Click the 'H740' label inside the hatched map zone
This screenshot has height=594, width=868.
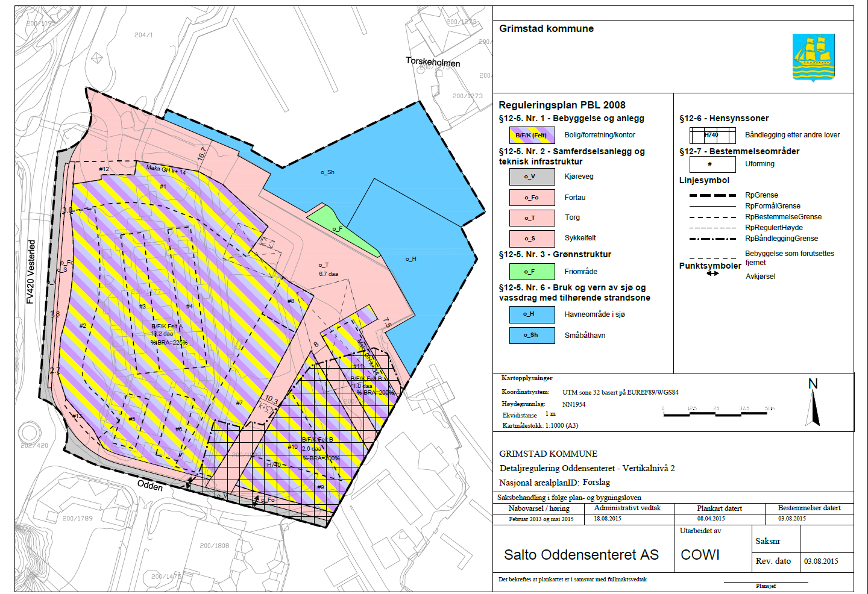click(274, 464)
